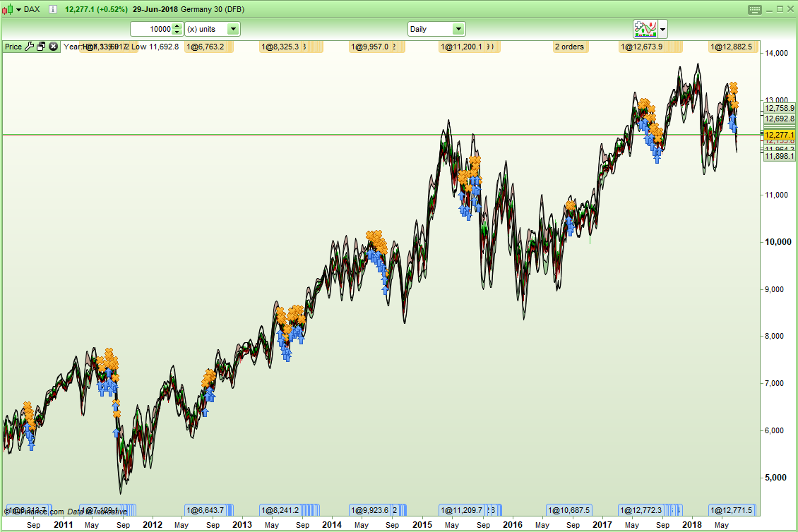This screenshot has width=798, height=532.
Task: Open instrument information via the i icon
Action: (52, 9)
